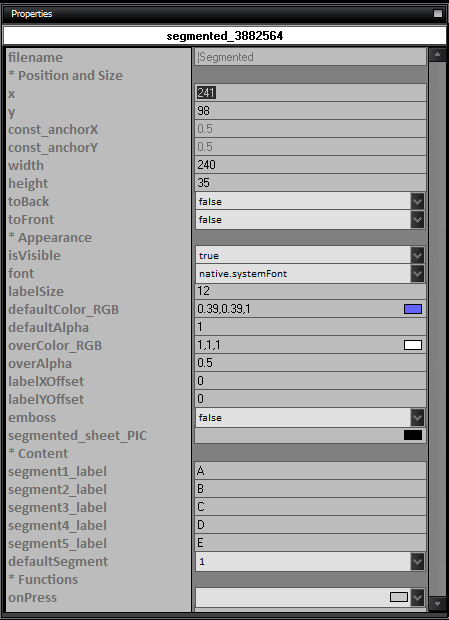Expand the emboss dropdown
The height and width of the screenshot is (620, 449).
(x=417, y=418)
